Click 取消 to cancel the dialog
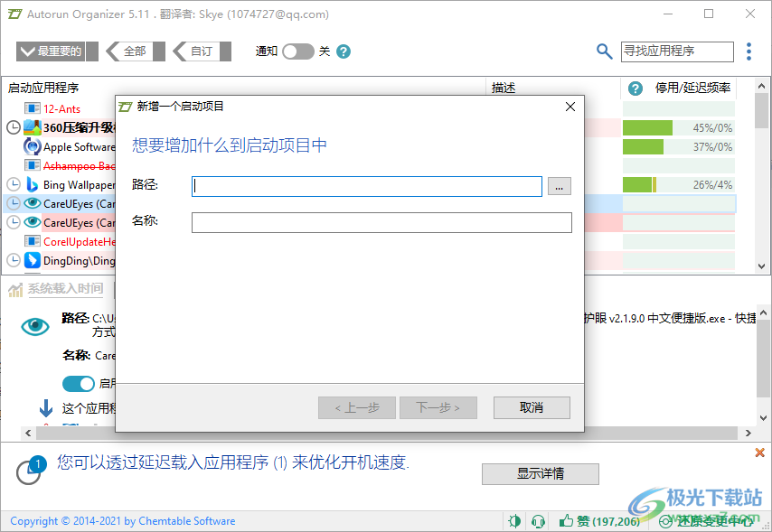The image size is (772, 532). [x=532, y=407]
